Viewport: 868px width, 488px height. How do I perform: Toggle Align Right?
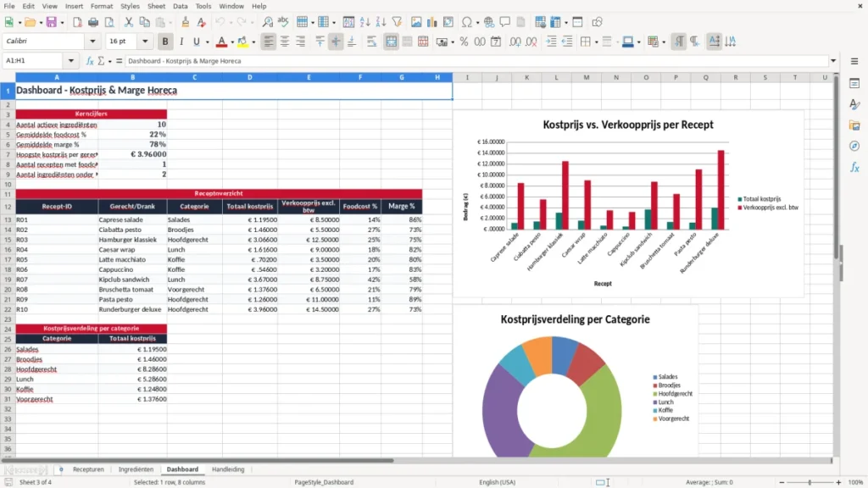click(301, 42)
